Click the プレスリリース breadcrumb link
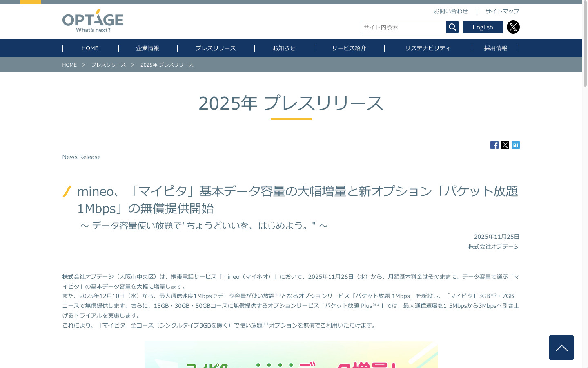Image resolution: width=588 pixels, height=368 pixels. pyautogui.click(x=108, y=65)
